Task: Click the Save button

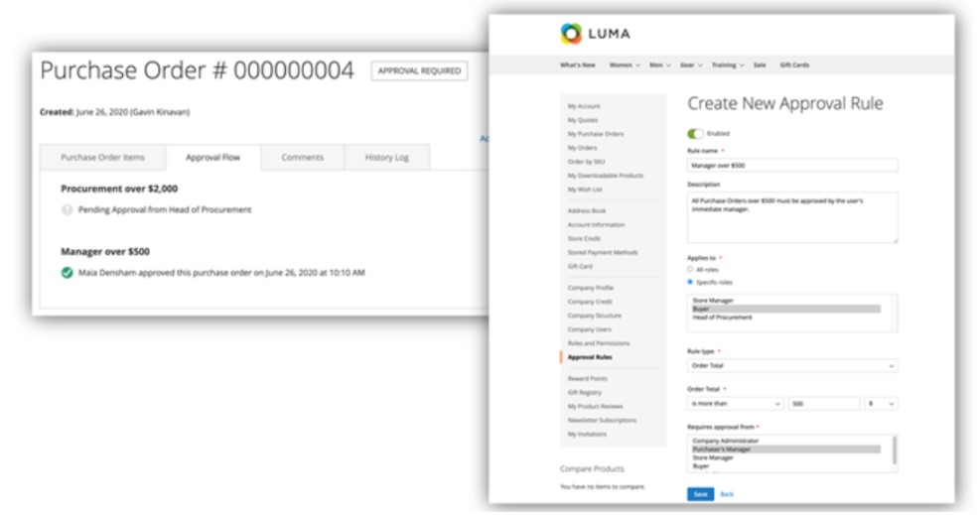Action: coord(699,493)
